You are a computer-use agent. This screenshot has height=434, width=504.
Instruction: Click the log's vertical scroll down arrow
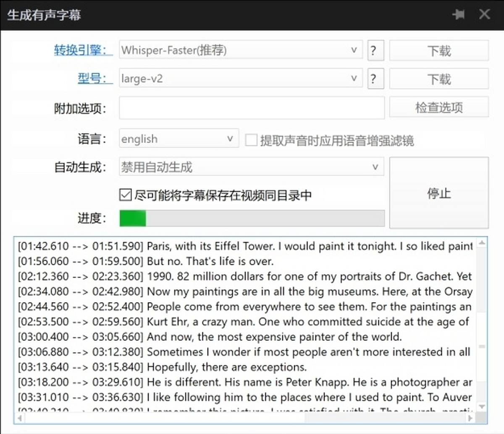click(x=482, y=406)
